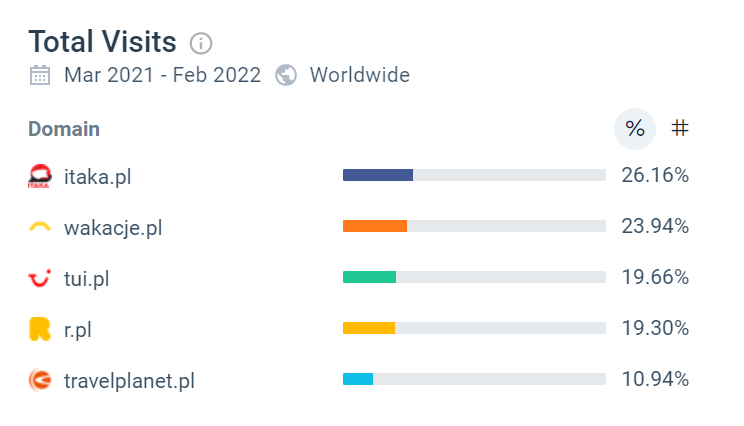Open the calendar date range icon
Image resolution: width=744 pixels, height=426 pixels.
(x=40, y=75)
